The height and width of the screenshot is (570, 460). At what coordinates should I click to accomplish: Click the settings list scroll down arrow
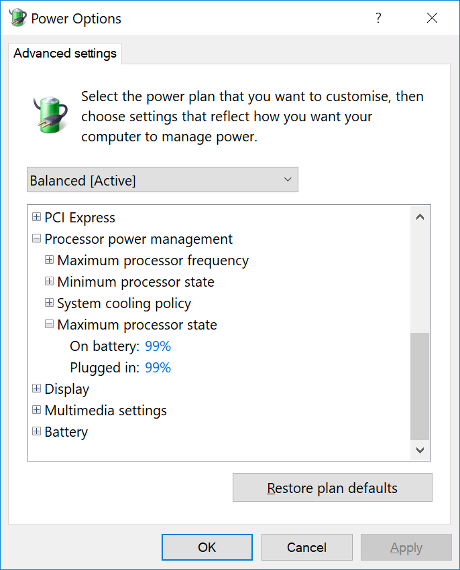(x=420, y=450)
